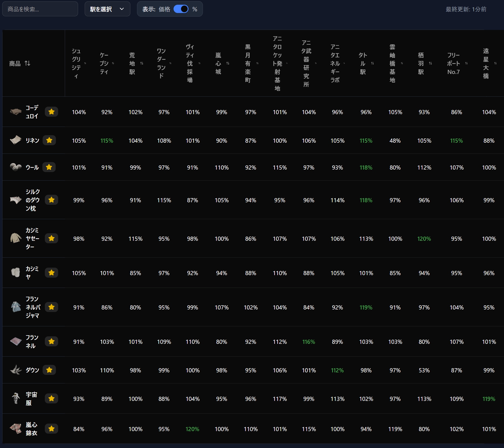504x448 pixels.
Task: Sort by シュグリシティ column
Action: (x=85, y=63)
